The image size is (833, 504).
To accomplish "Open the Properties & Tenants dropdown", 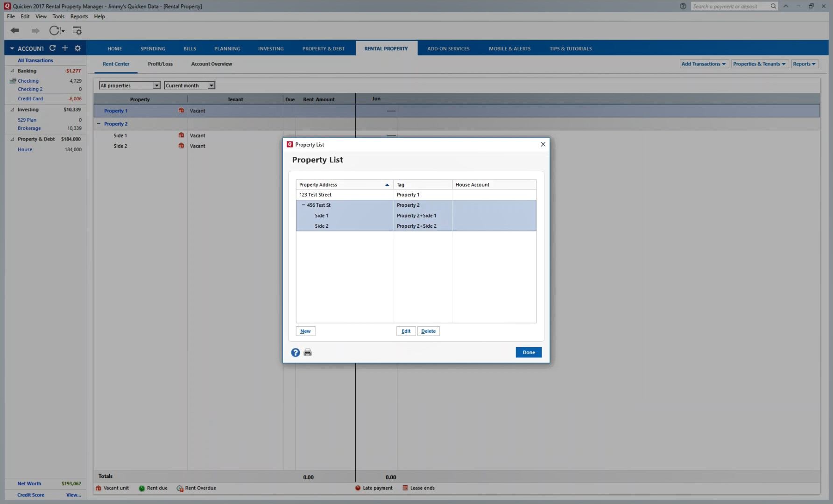I will (759, 64).
